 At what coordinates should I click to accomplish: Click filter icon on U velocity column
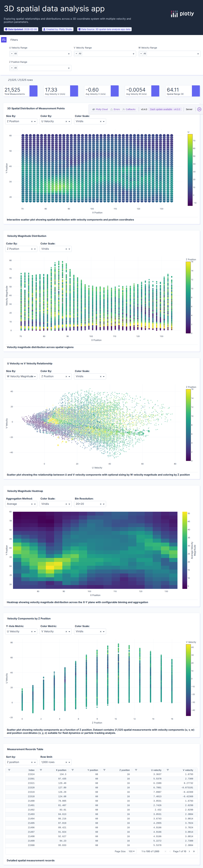pyautogui.click(x=136, y=770)
